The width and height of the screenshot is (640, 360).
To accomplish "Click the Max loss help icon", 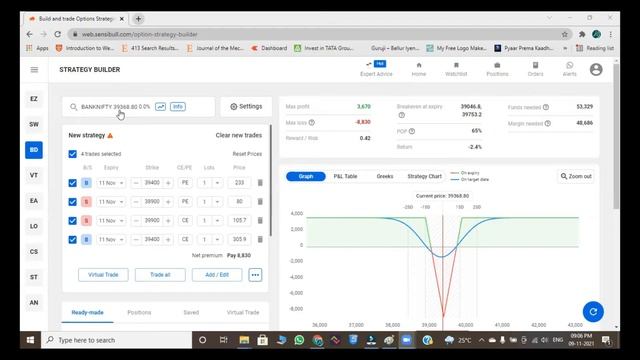I will [x=312, y=122].
